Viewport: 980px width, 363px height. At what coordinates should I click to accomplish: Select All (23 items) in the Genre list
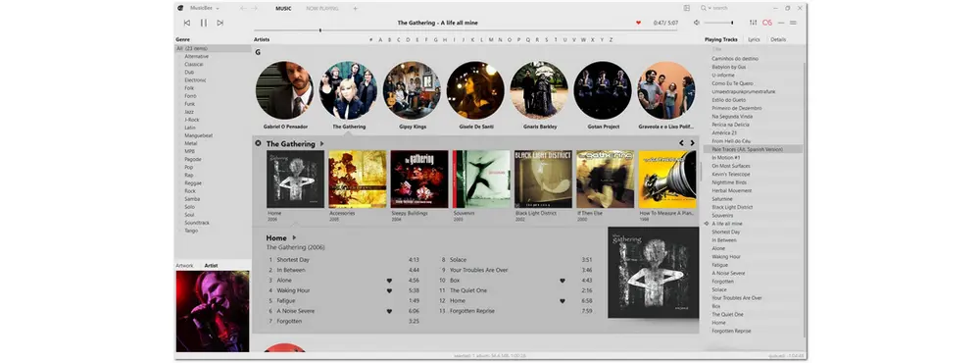click(x=213, y=48)
